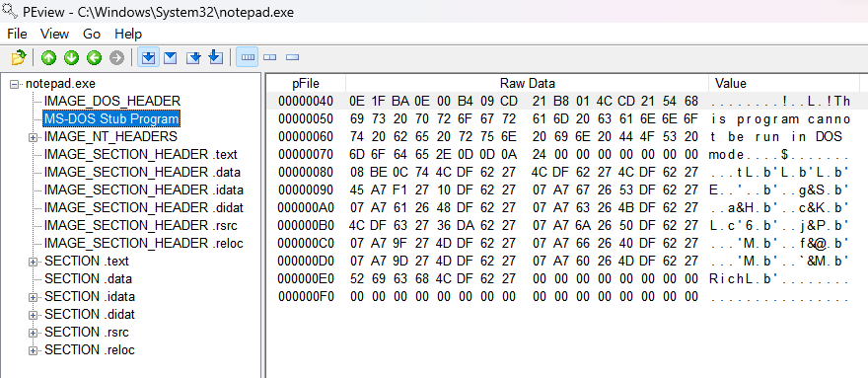
Task: Select IMAGE_DOS_HEADER in the tree
Action: coord(112,101)
